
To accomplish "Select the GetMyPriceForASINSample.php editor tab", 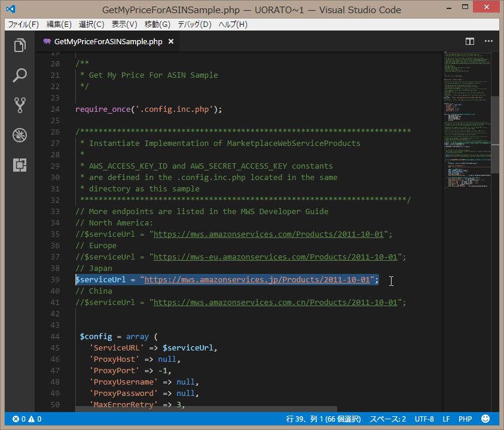I will pos(108,41).
